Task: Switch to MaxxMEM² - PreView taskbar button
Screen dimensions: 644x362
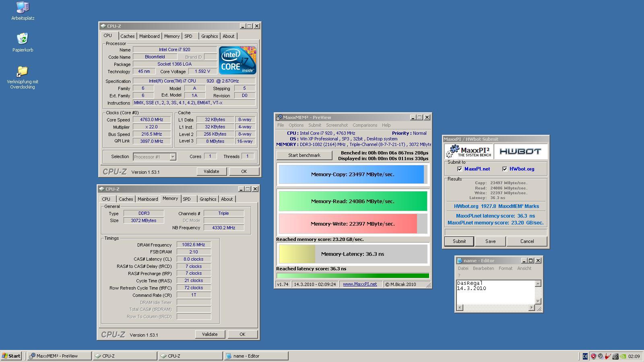Action: pyautogui.click(x=59, y=356)
